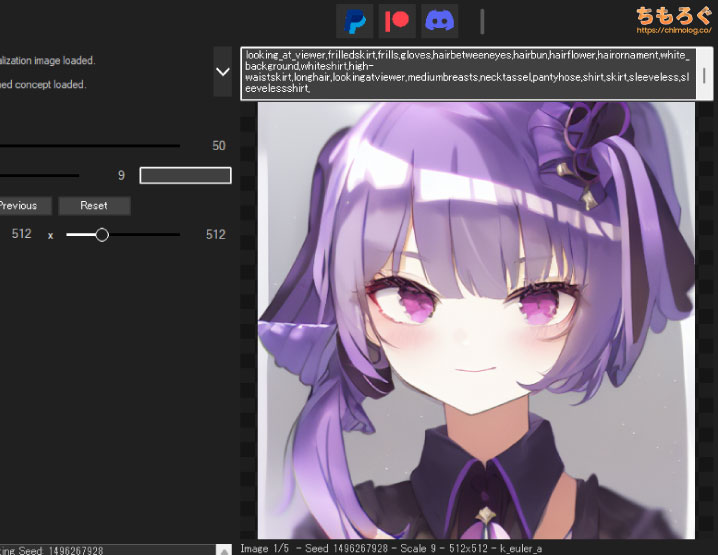Click the seed field showing 1496267928

pyautogui.click(x=108, y=550)
